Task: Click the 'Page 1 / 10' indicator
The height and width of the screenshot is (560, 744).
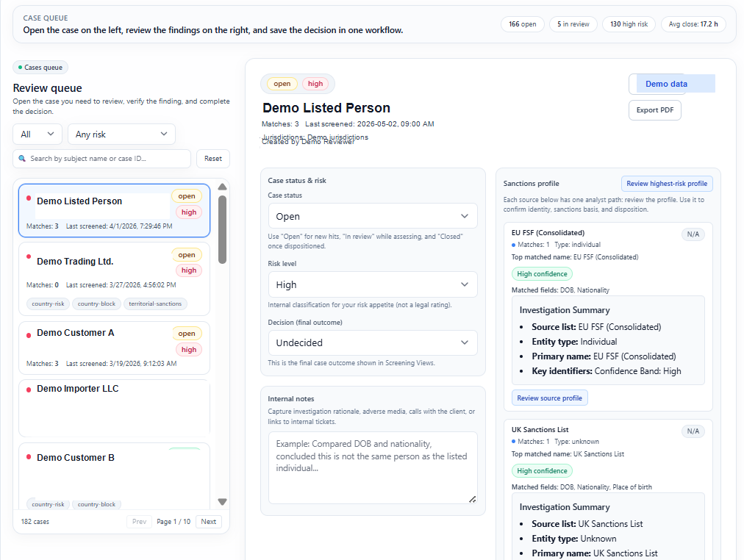Action: coord(174,522)
